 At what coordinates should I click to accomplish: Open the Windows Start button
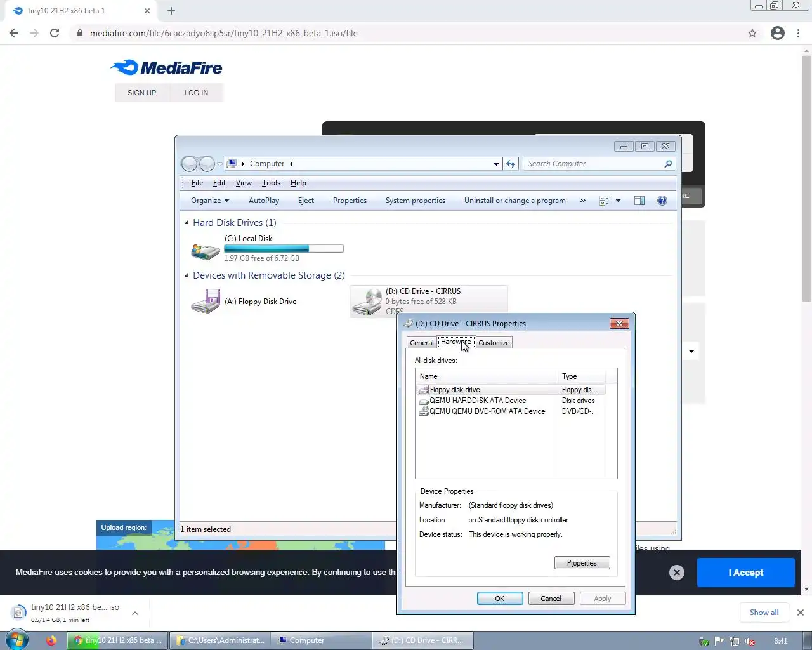point(17,640)
